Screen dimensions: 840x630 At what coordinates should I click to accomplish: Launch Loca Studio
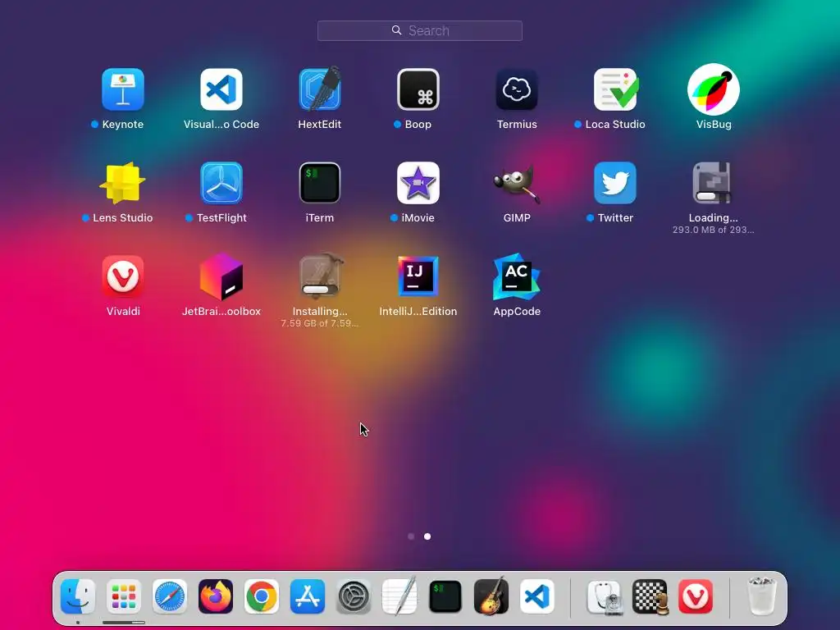click(615, 89)
